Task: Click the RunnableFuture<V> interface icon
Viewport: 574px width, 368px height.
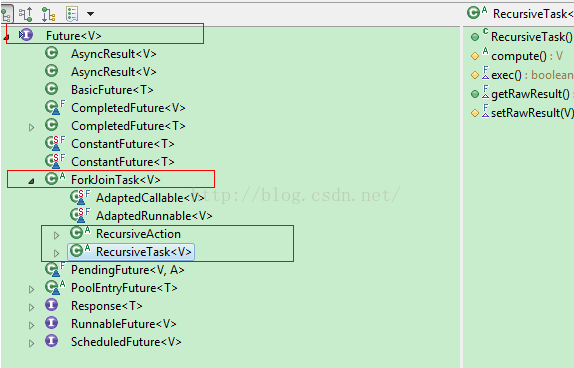Action: tap(52, 323)
